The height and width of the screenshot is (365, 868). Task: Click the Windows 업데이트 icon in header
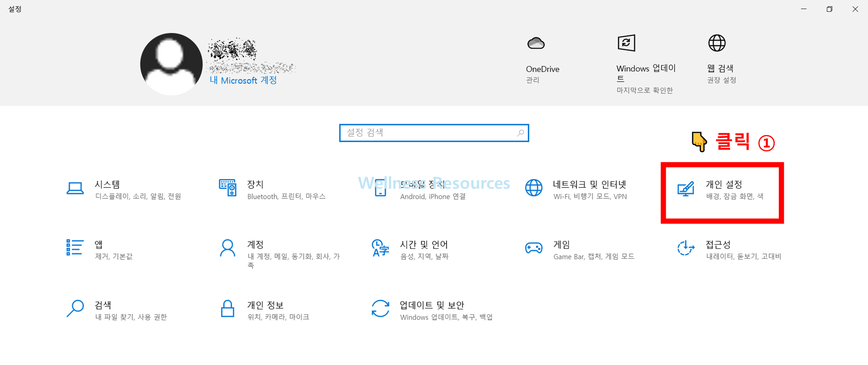point(626,43)
